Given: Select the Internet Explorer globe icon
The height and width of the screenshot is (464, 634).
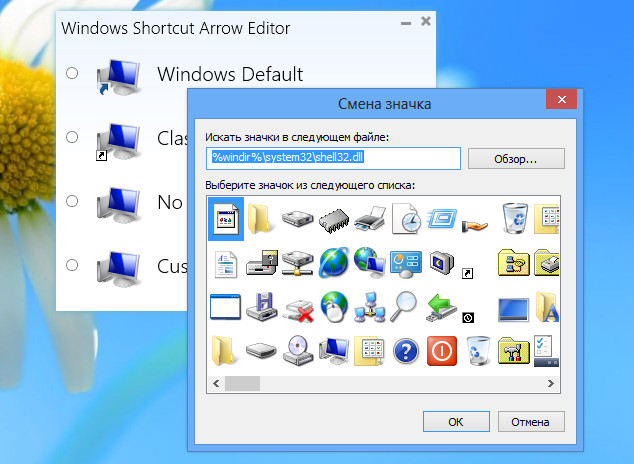Looking at the screenshot, I should (334, 263).
